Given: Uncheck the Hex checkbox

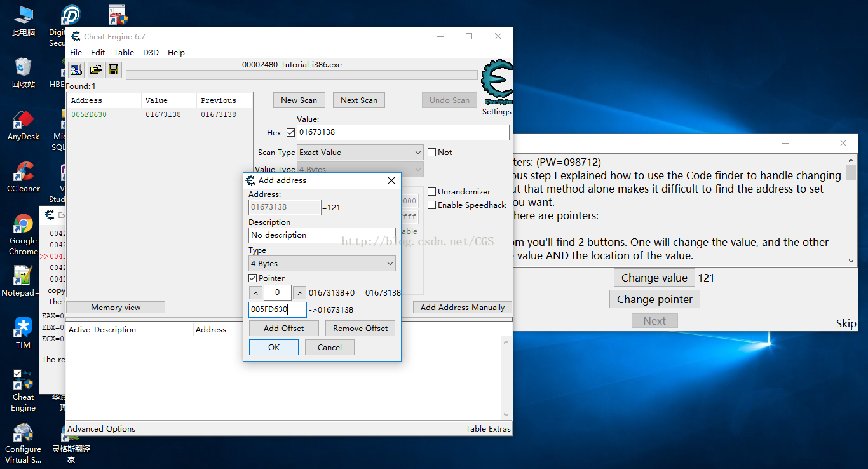Looking at the screenshot, I should [x=291, y=133].
